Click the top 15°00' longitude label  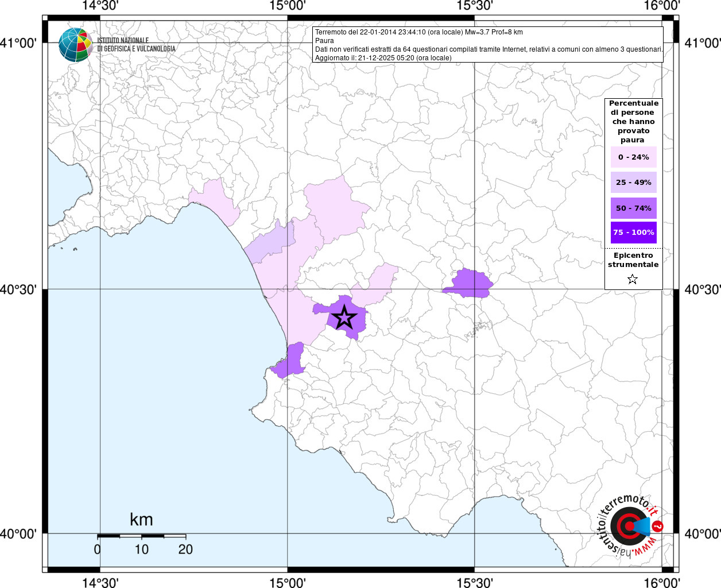pos(287,6)
